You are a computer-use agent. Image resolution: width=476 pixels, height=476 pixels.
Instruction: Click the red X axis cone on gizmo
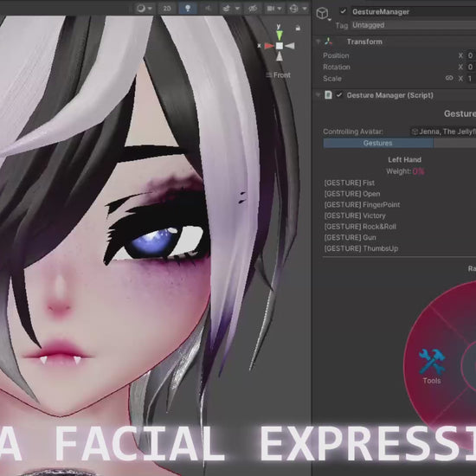[x=269, y=46]
